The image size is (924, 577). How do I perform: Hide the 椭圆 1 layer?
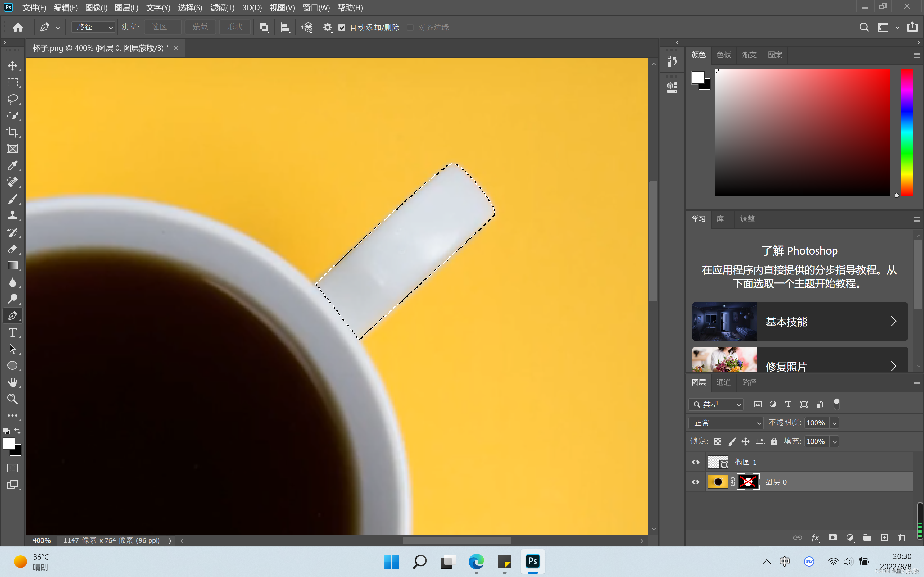[x=696, y=462]
